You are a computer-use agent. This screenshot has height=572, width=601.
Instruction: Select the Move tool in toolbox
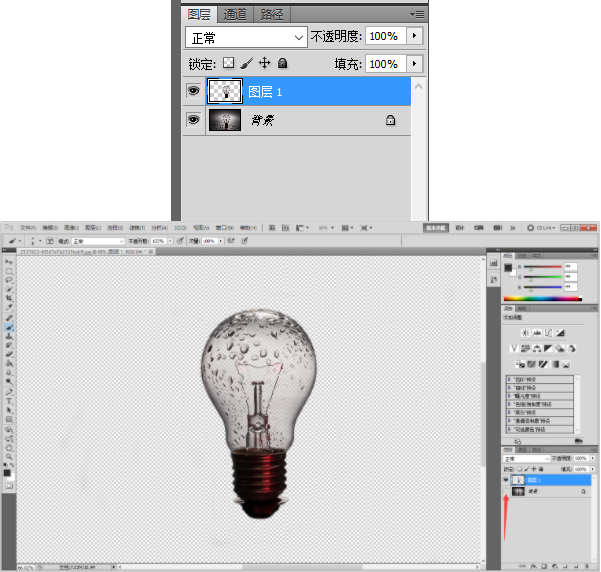[x=9, y=261]
